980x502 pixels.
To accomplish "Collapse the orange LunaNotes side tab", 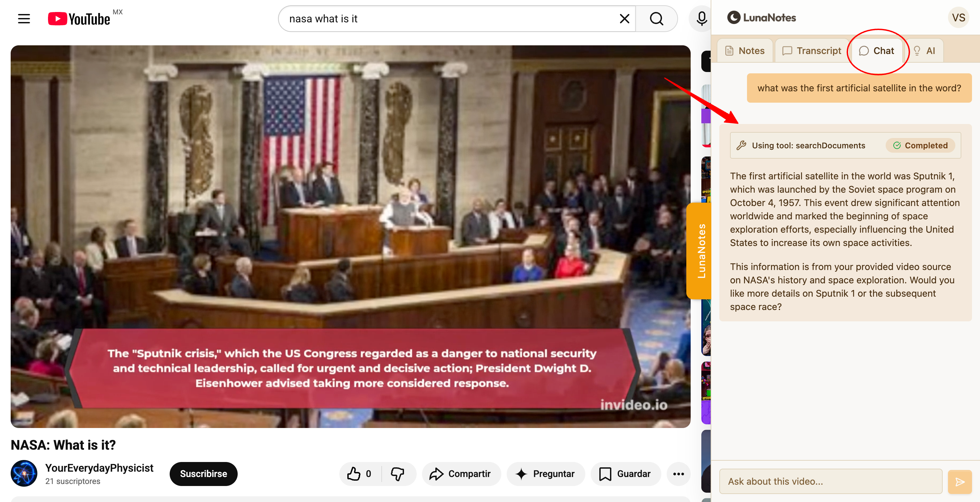I will pyautogui.click(x=699, y=251).
